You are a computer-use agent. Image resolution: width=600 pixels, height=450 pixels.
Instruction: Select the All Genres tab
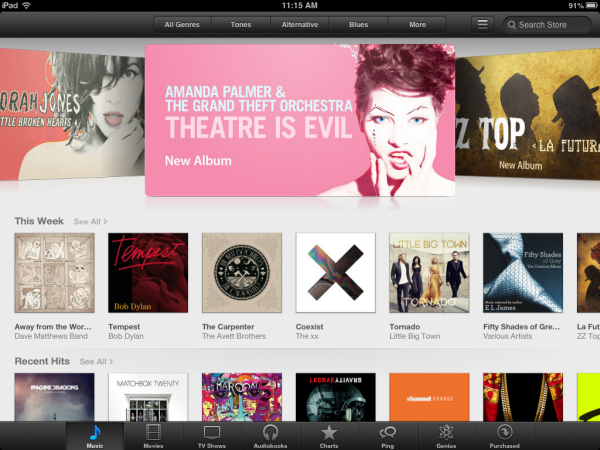[x=181, y=24]
